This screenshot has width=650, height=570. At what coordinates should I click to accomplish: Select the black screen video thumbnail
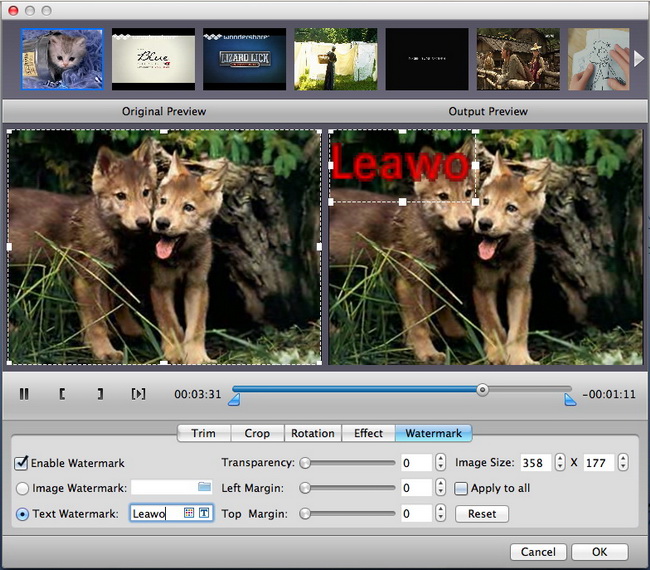[427, 59]
